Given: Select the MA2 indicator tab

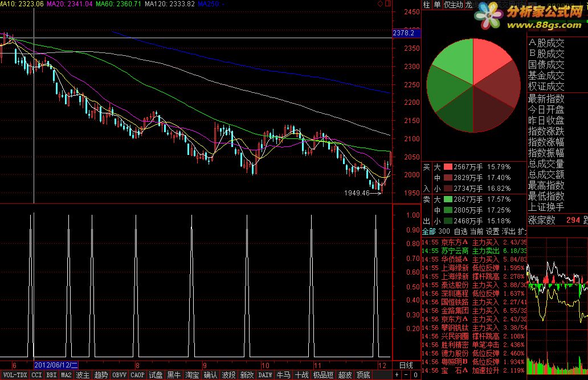Looking at the screenshot, I should (66, 375).
